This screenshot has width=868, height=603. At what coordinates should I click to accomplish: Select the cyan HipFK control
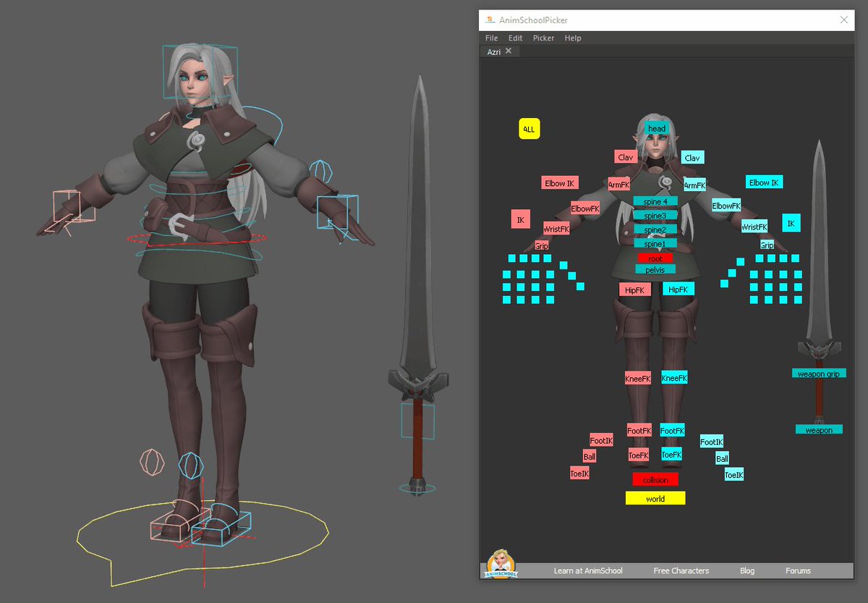click(678, 290)
